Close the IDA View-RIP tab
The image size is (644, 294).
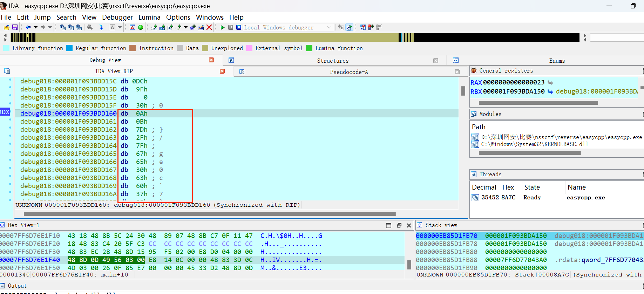point(222,71)
